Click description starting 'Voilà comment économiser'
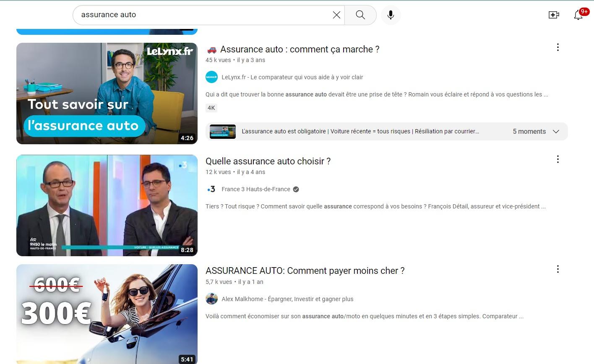The height and width of the screenshot is (364, 594). click(365, 316)
